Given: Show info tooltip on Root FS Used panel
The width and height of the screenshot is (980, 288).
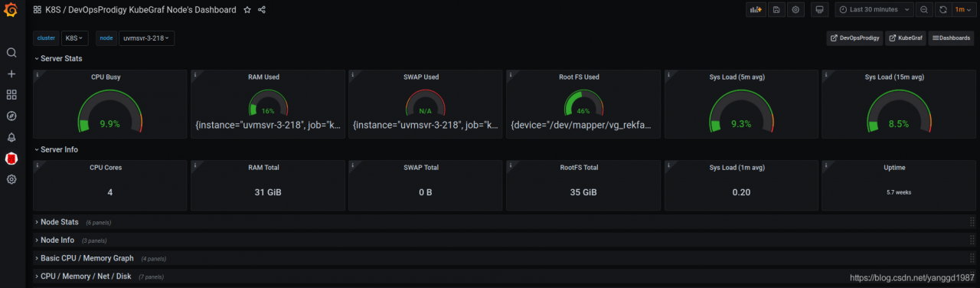Looking at the screenshot, I should (x=510, y=74).
